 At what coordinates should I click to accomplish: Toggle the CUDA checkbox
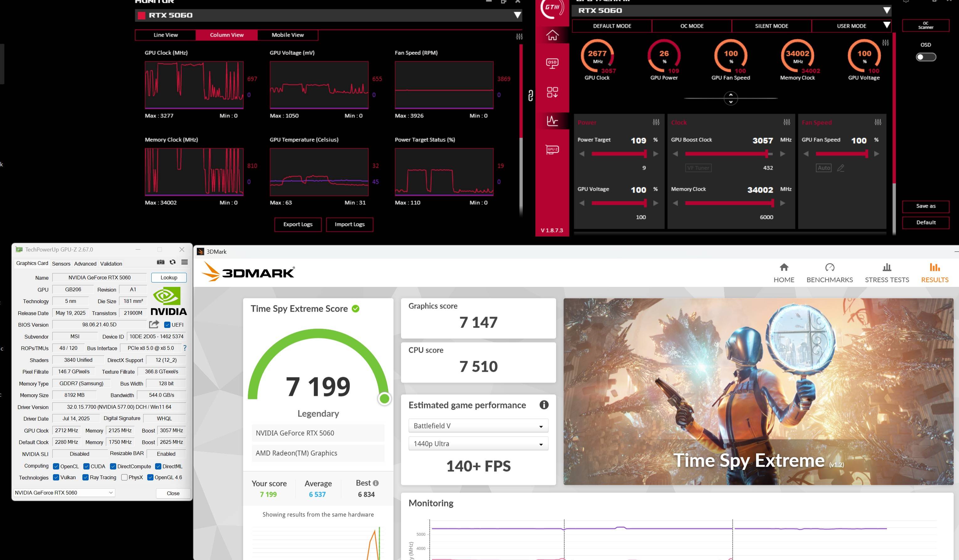click(x=86, y=466)
